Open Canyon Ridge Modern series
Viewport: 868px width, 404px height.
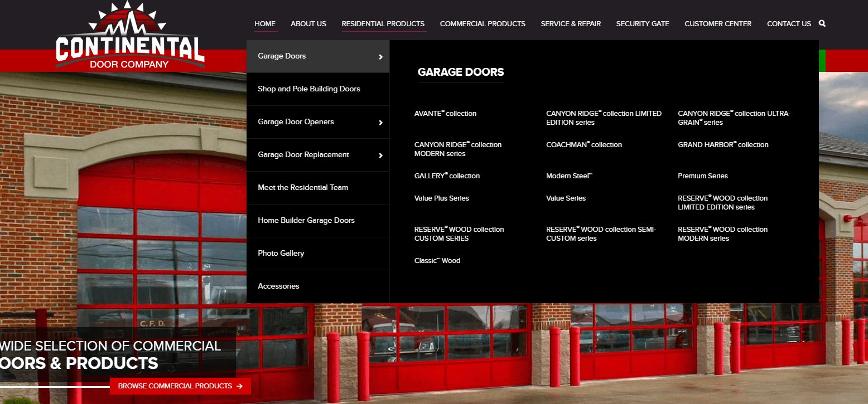click(x=457, y=149)
